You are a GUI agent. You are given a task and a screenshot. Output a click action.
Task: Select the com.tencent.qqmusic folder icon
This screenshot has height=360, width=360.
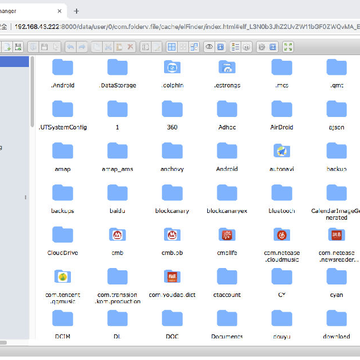click(x=63, y=276)
